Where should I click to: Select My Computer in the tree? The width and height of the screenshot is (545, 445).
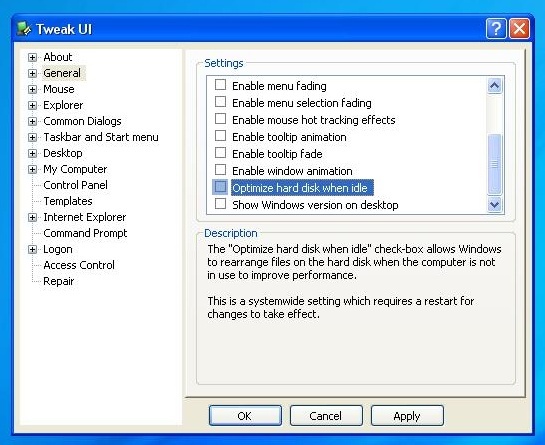[x=75, y=169]
